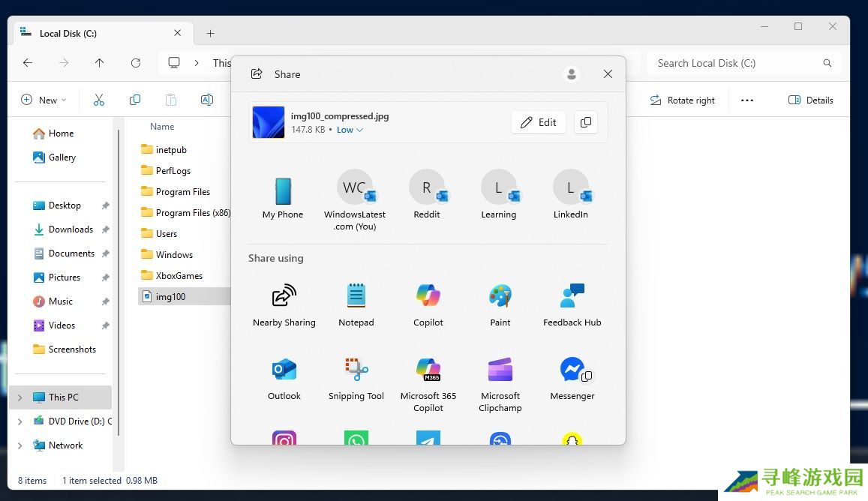Go to Documents in the sidebar
Image resolution: width=868 pixels, height=501 pixels.
point(64,253)
